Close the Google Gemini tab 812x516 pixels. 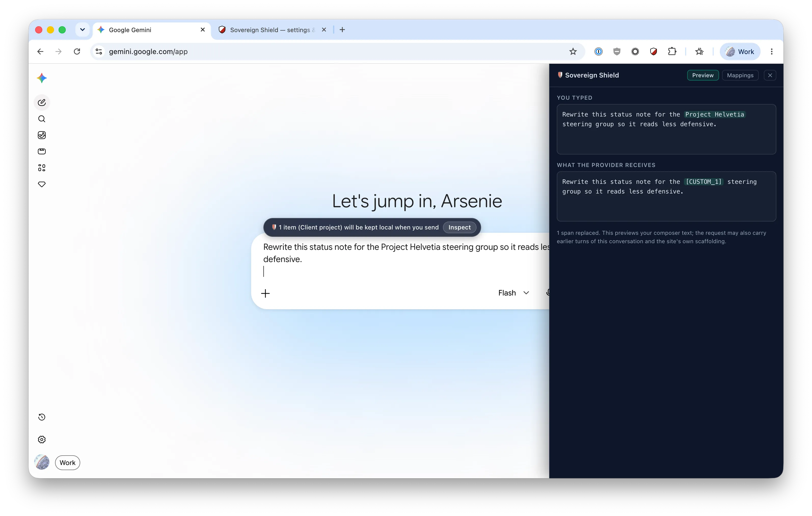[203, 30]
